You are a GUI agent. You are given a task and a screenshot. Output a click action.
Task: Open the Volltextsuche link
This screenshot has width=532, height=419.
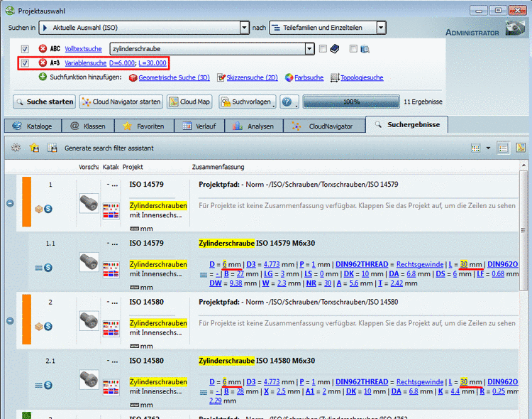pos(83,49)
